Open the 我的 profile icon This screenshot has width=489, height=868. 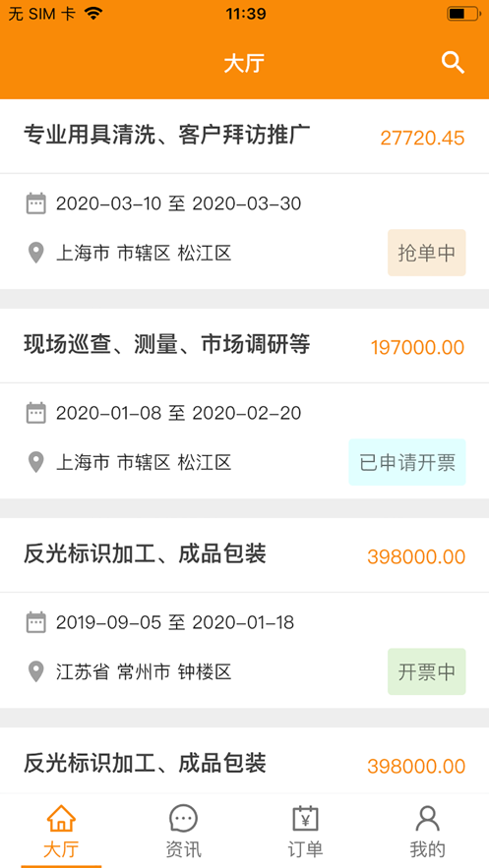coord(428,818)
